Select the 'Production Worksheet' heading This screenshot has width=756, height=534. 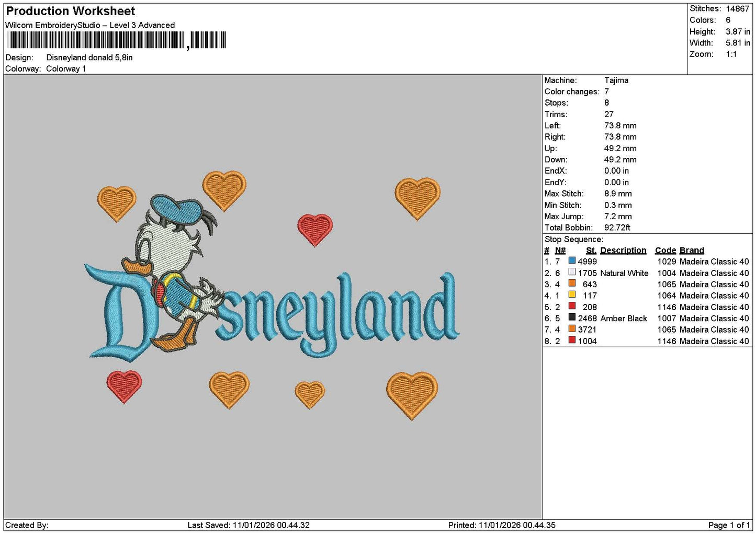[71, 11]
